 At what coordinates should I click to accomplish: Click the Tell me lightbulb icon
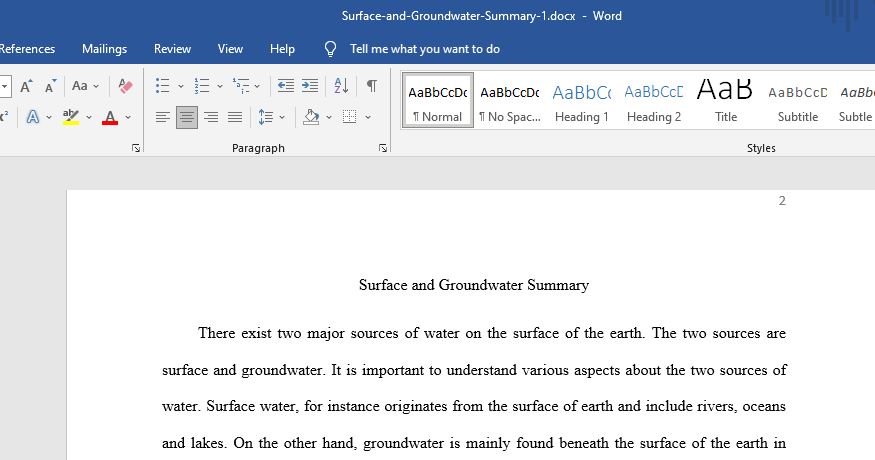tap(330, 49)
